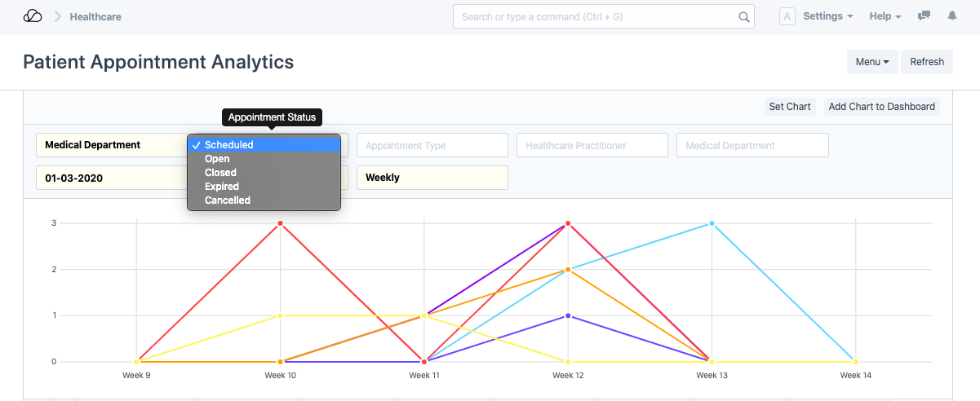Viewport: 980px width, 401px height.
Task: Expand the Help dropdown
Action: click(885, 16)
